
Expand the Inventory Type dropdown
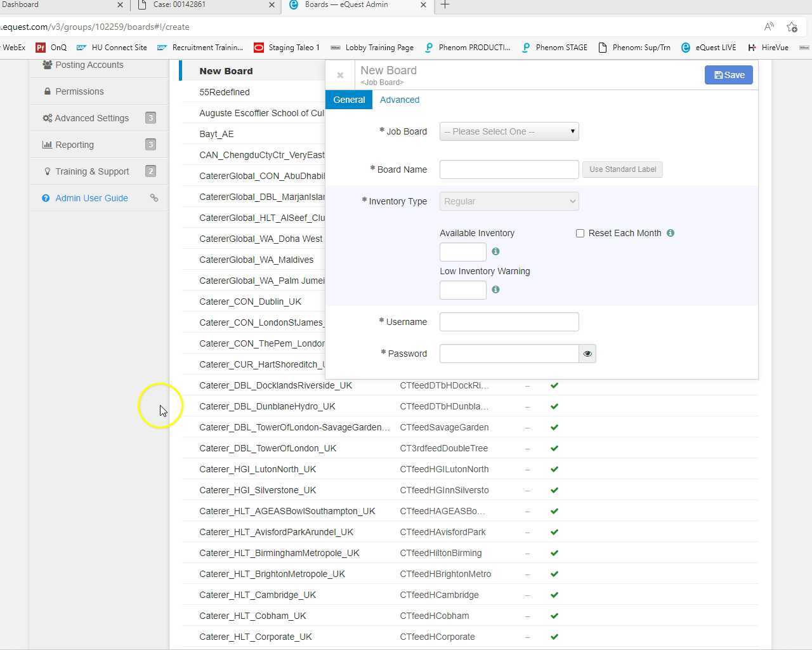point(509,201)
